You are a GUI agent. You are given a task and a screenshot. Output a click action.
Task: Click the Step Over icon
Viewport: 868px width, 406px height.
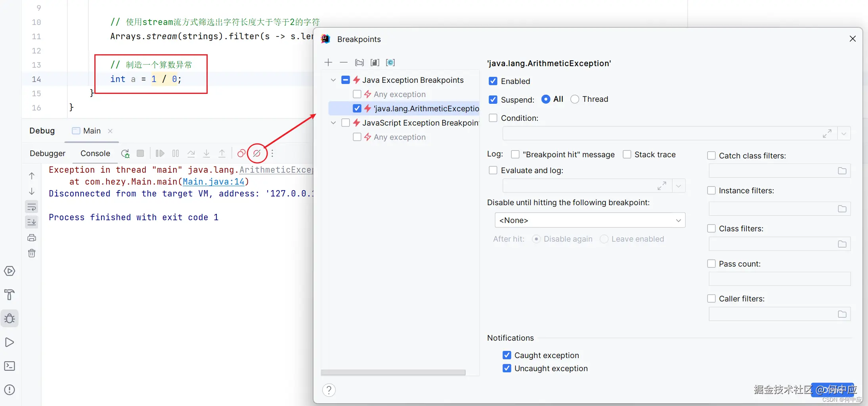coord(191,153)
